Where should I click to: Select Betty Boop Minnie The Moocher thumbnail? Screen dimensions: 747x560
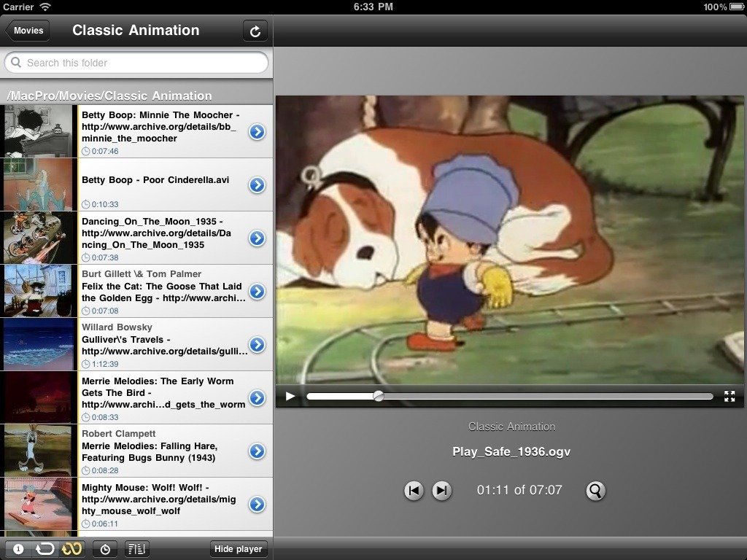(x=38, y=131)
